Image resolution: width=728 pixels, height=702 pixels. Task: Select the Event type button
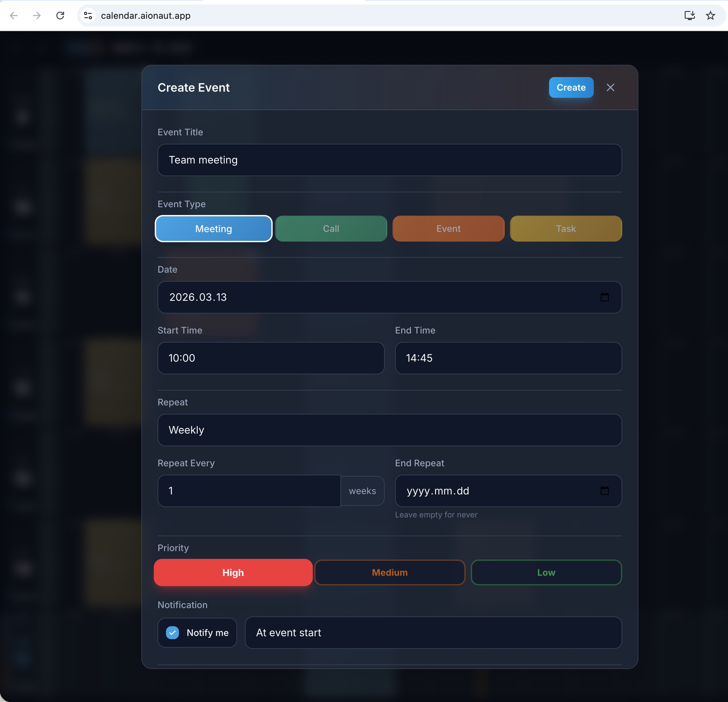pos(448,229)
